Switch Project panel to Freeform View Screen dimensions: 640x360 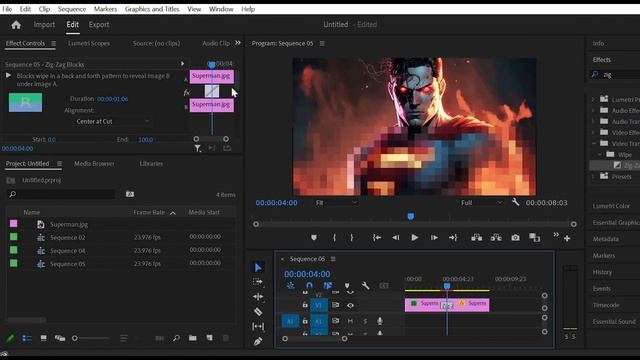point(60,338)
